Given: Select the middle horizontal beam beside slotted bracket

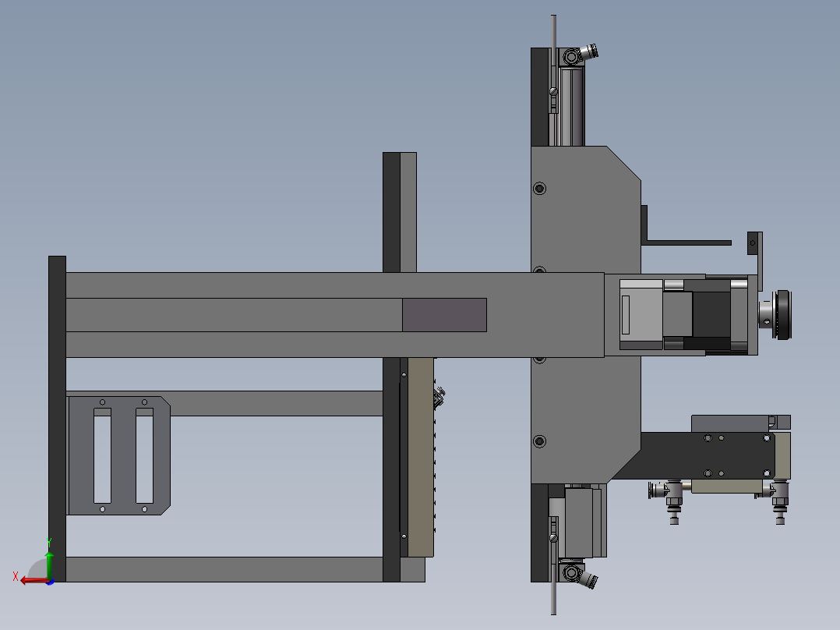Looking at the screenshot, I should click(277, 403).
